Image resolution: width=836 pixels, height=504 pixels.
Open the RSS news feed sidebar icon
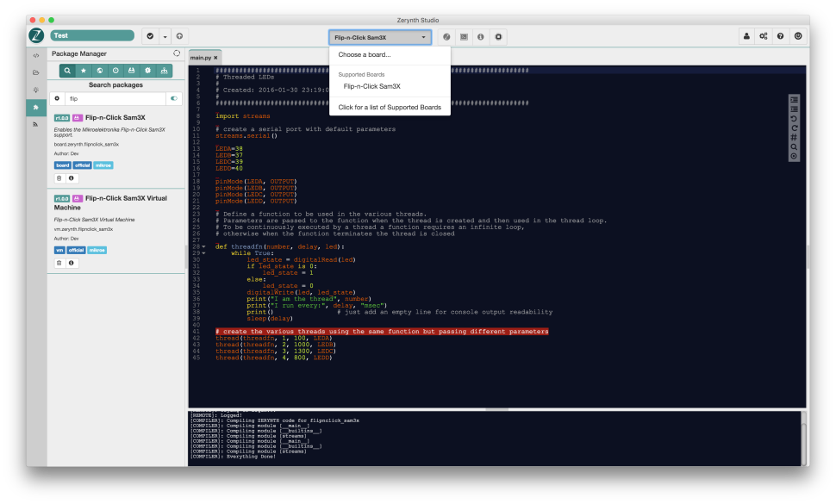tap(36, 124)
